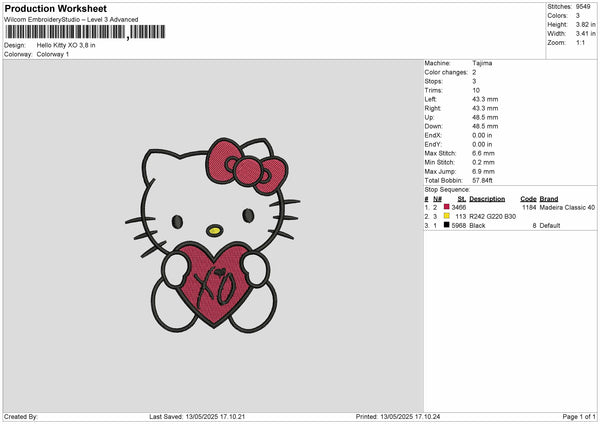
Task: Click the 'Created By:' footer label
Action: [21, 417]
